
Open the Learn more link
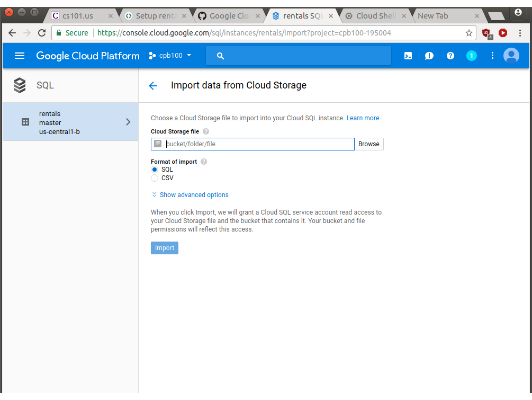click(363, 118)
